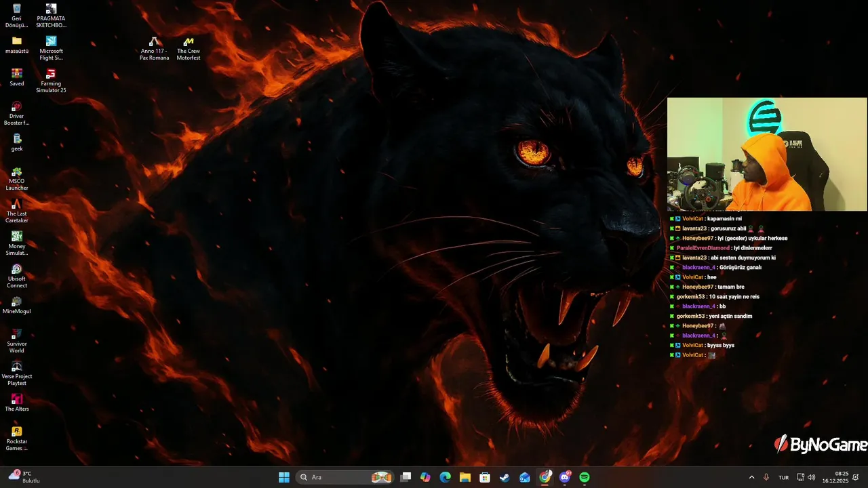This screenshot has width=868, height=488.
Task: Select the Ubisoft Connect desktop icon
Action: point(17,276)
